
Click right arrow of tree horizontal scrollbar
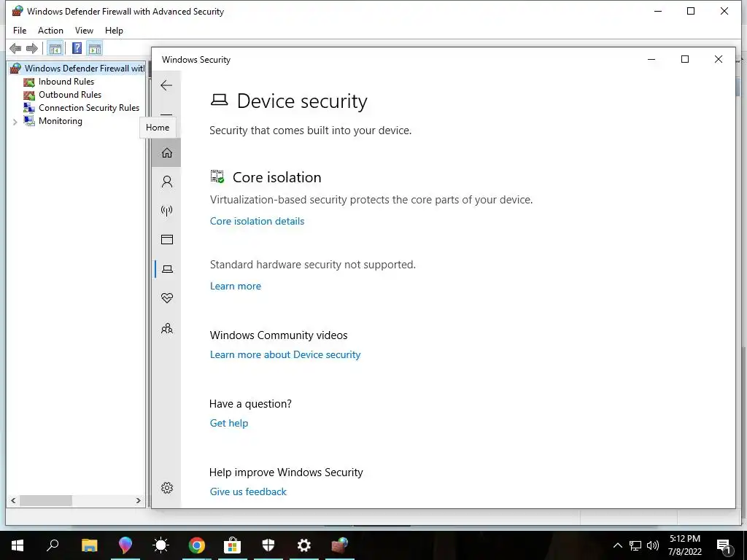click(138, 501)
